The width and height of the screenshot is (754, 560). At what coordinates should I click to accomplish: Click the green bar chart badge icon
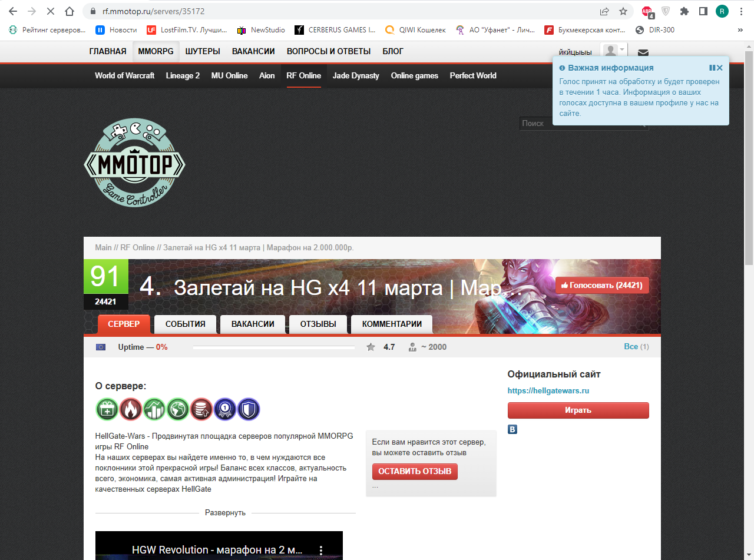[x=154, y=409]
